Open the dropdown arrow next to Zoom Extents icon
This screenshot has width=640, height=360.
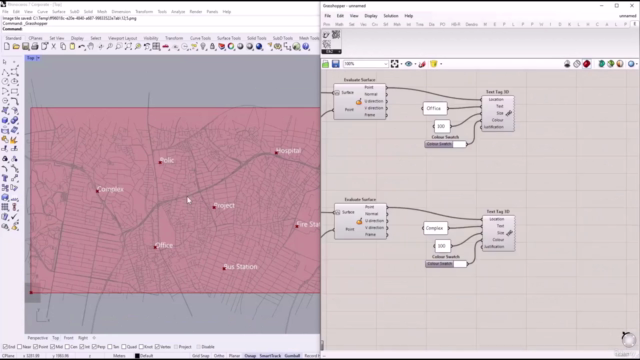click(401, 64)
